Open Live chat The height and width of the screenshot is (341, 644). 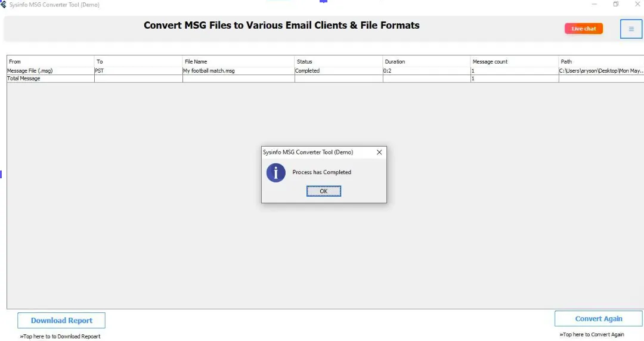click(584, 29)
